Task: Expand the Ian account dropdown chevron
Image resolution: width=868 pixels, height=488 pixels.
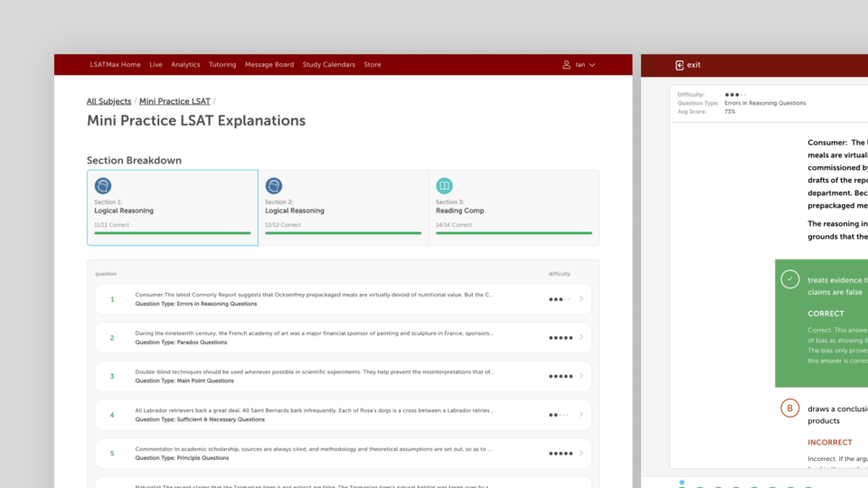Action: point(591,65)
